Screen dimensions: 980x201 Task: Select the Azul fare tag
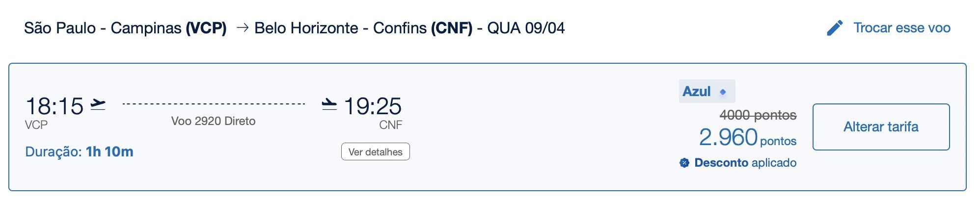coord(707,91)
